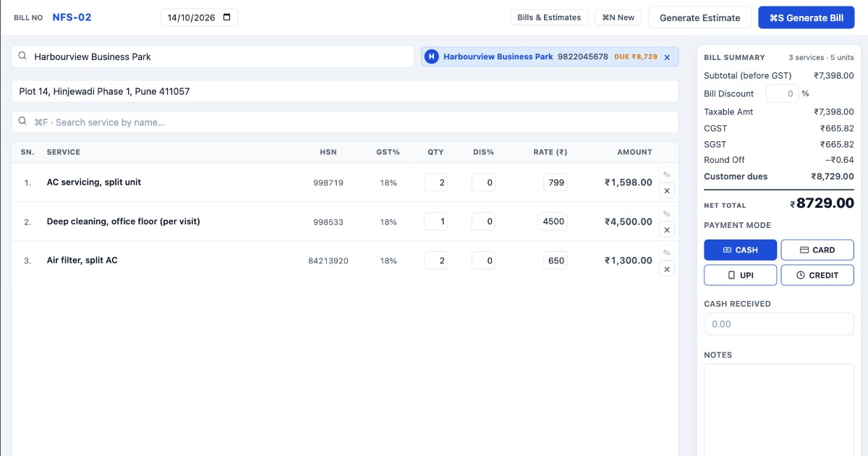Edit the 4500 rate field
Screen dimensions: 868x456
click(553, 221)
